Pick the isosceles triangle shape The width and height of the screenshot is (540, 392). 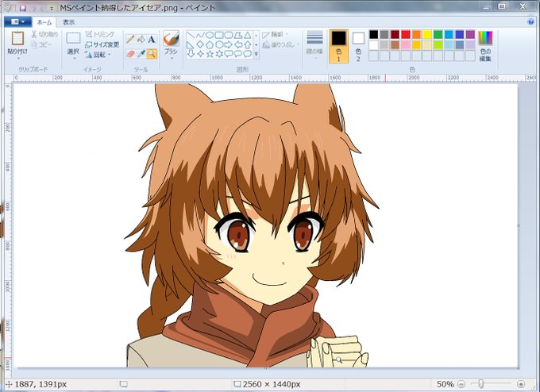tap(247, 35)
